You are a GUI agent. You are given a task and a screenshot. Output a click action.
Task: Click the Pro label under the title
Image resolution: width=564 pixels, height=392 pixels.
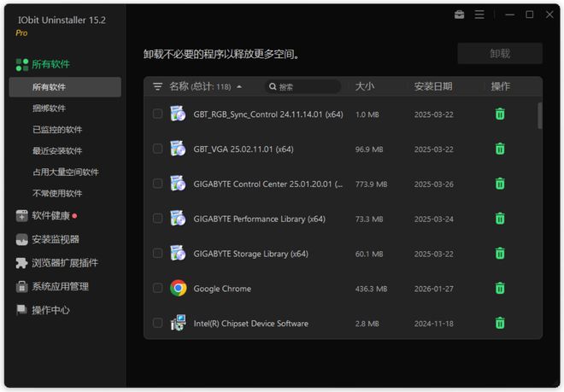point(21,33)
